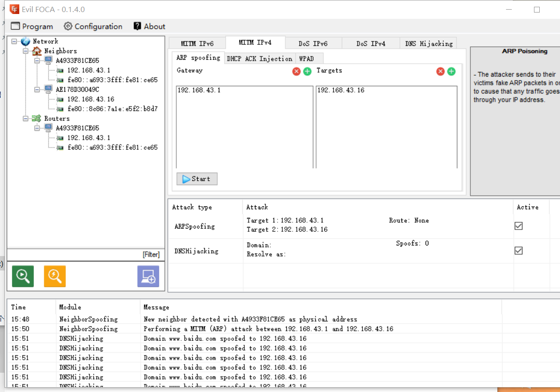
Task: Click the orange fast search icon
Action: coord(54,276)
